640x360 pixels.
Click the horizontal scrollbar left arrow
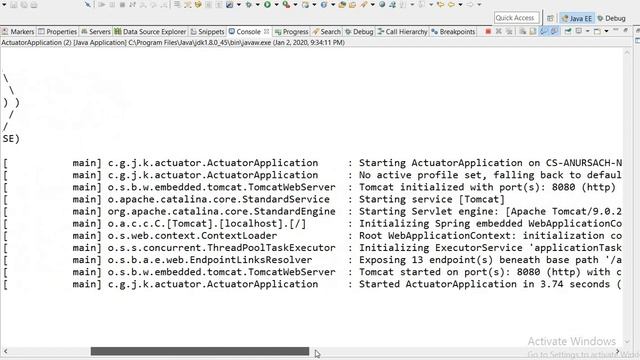point(5,351)
